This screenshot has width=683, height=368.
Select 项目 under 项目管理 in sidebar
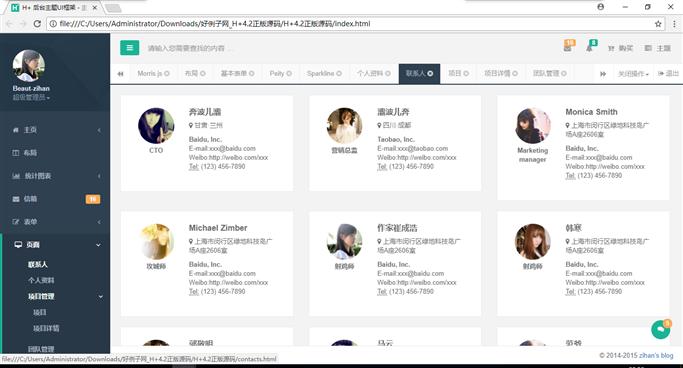coord(40,312)
